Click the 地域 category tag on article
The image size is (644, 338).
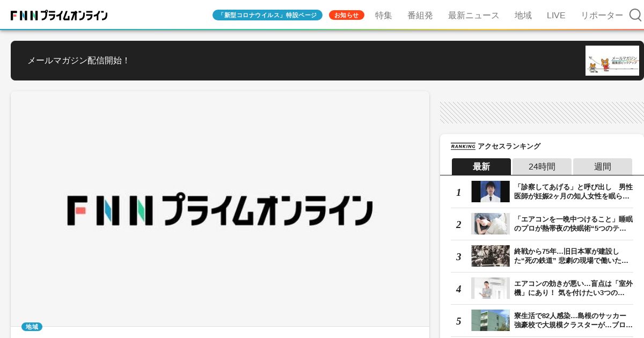32,327
